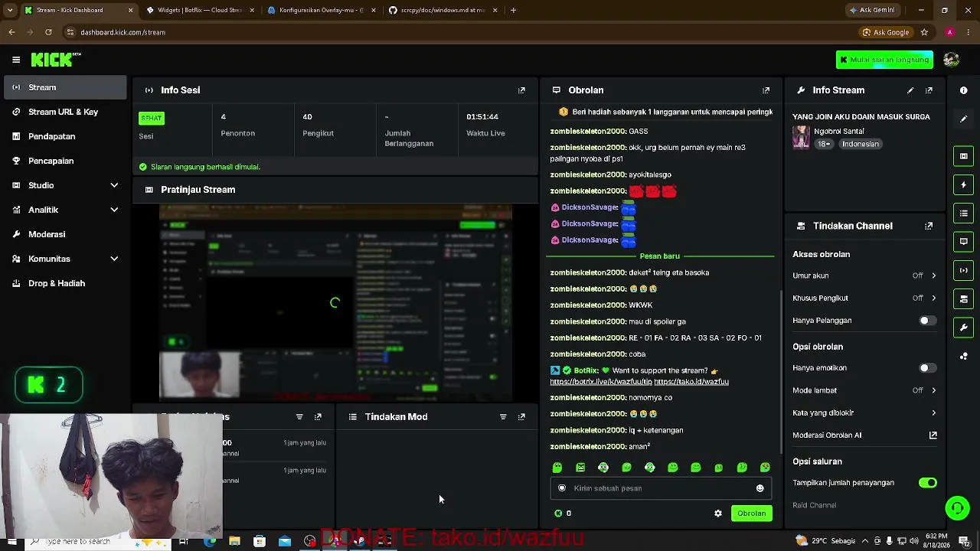Click the list icon in right rail
Screen dimensions: 980x551
963,213
